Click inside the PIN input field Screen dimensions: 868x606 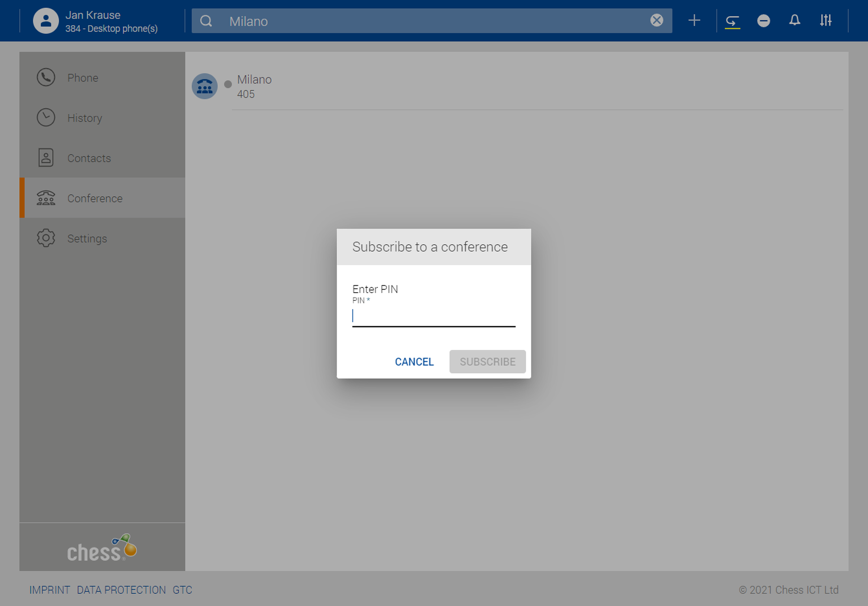(x=433, y=316)
